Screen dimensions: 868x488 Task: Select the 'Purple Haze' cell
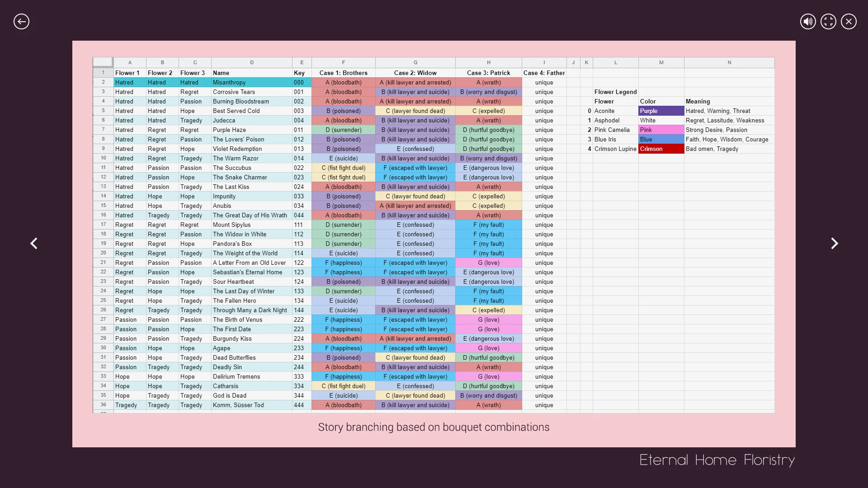click(x=251, y=130)
